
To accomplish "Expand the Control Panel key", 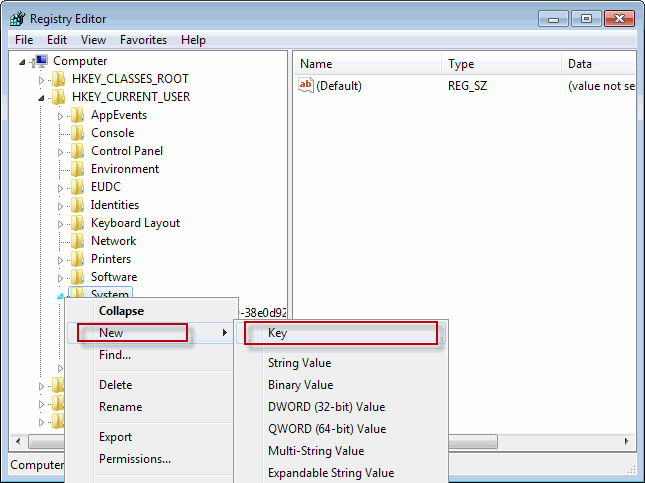I will coord(60,152).
